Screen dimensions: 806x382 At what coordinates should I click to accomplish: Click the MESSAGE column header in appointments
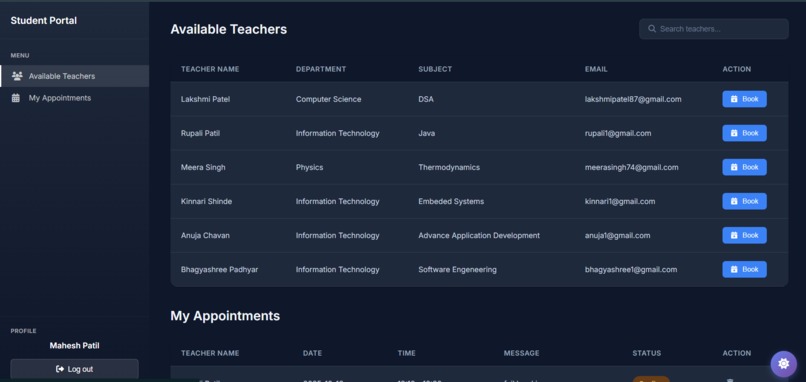point(521,353)
